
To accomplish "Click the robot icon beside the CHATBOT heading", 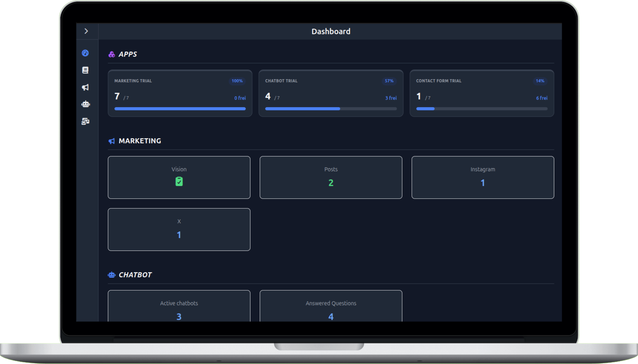I will (x=112, y=275).
